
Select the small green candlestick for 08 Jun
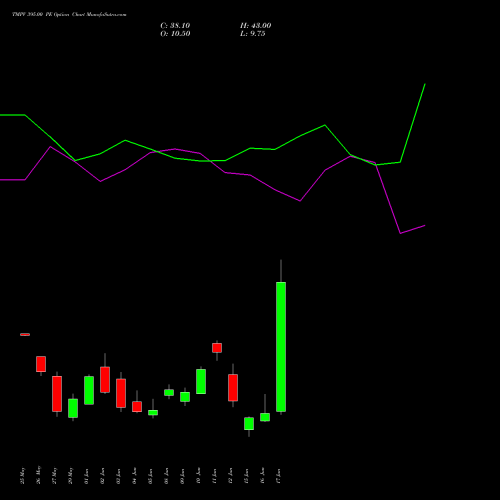pos(169,392)
